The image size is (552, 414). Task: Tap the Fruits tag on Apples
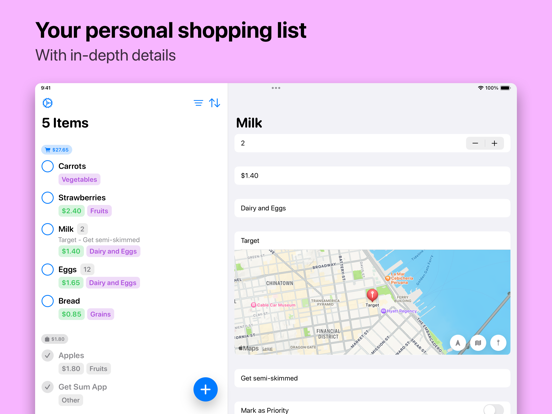[98, 369]
